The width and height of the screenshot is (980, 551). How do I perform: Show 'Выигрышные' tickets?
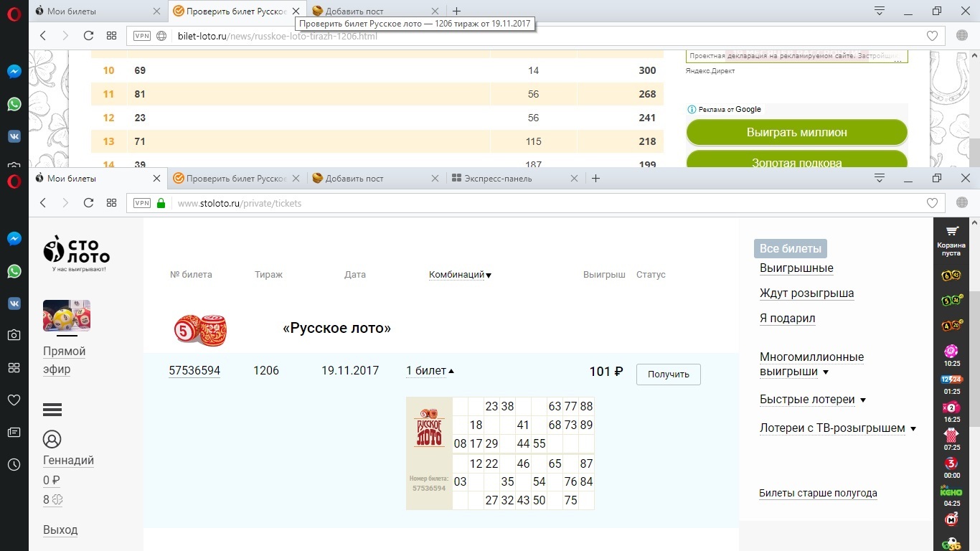click(x=796, y=268)
